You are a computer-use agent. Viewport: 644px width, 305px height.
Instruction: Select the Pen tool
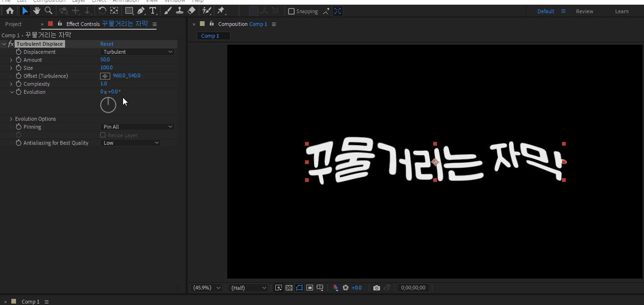pyautogui.click(x=141, y=10)
